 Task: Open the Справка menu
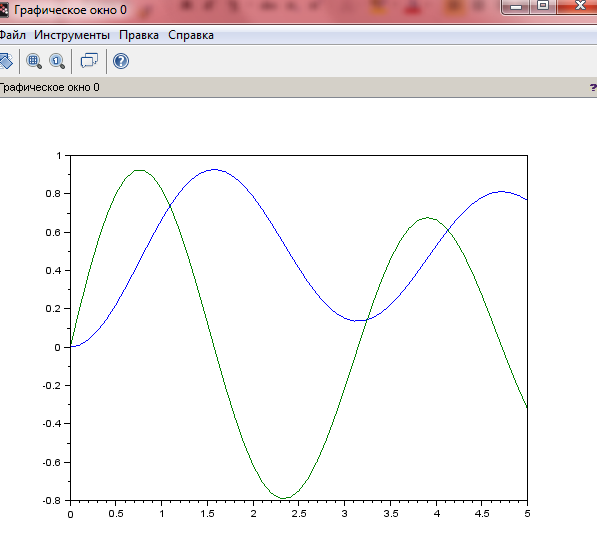tap(191, 35)
